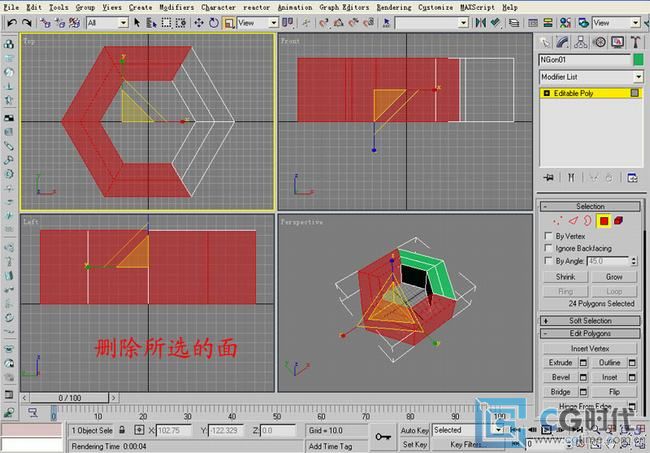
Task: Select the Select Object arrow tool
Action: (x=137, y=22)
